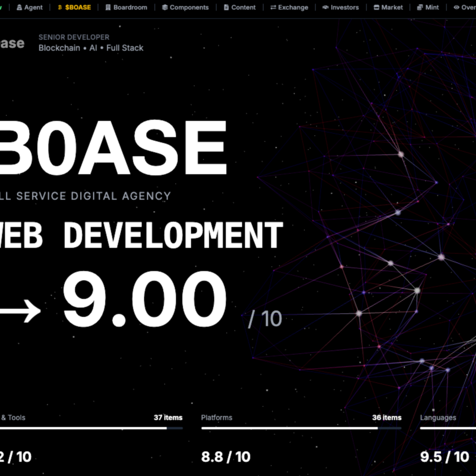Click the Boardroom building icon
Viewport: 476px width, 476px height.
(x=108, y=8)
